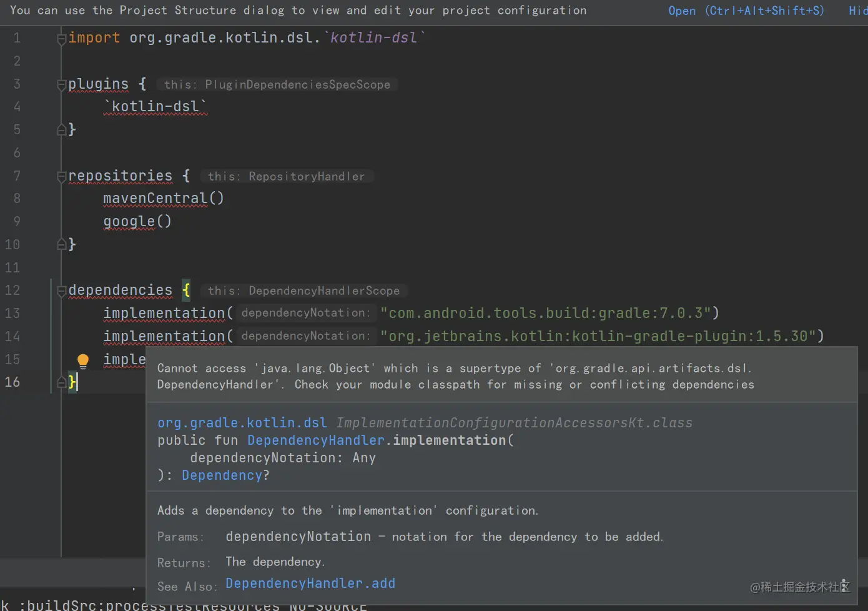Image resolution: width=868 pixels, height=611 pixels.
Task: Click the plugins block closing fold marker
Action: (61, 130)
